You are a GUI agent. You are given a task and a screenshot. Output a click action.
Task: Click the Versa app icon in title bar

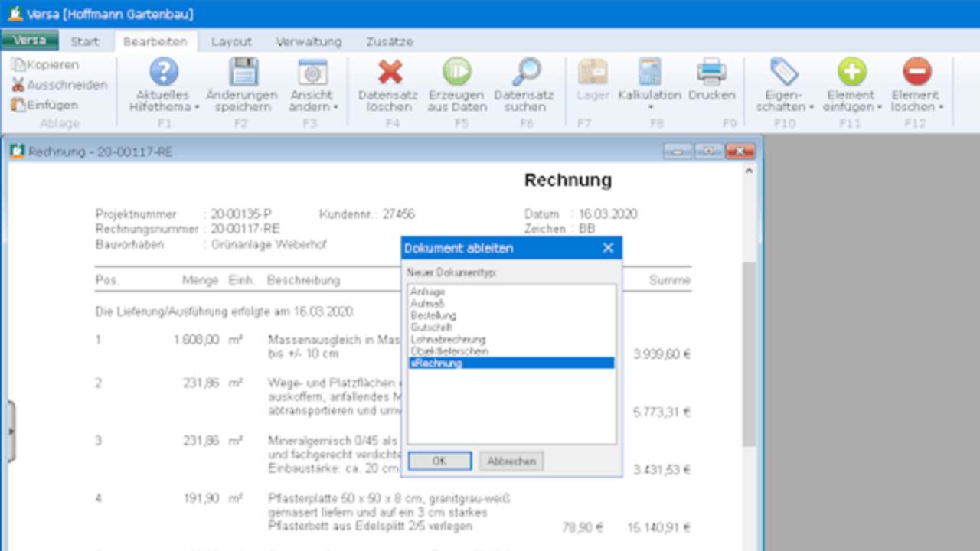pyautogui.click(x=15, y=14)
